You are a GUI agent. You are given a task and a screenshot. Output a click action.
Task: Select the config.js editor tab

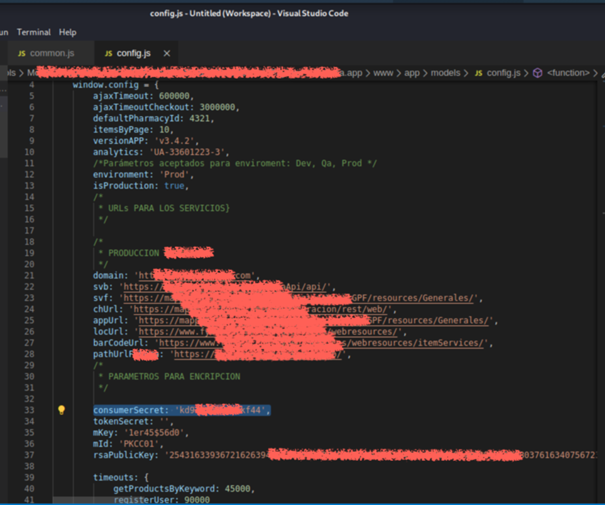click(x=133, y=53)
